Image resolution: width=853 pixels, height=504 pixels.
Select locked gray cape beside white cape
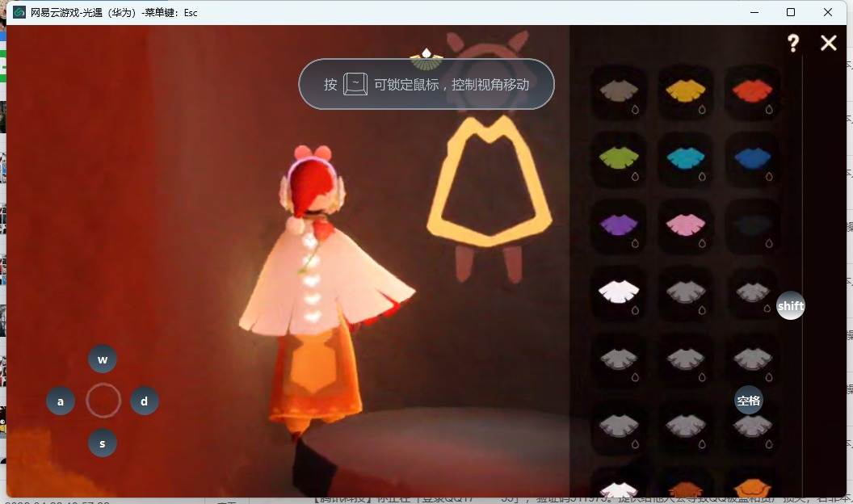click(x=686, y=292)
